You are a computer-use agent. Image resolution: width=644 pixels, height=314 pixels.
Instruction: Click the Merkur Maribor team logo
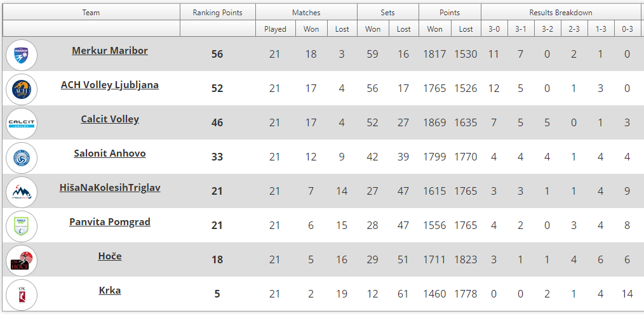coord(22,55)
